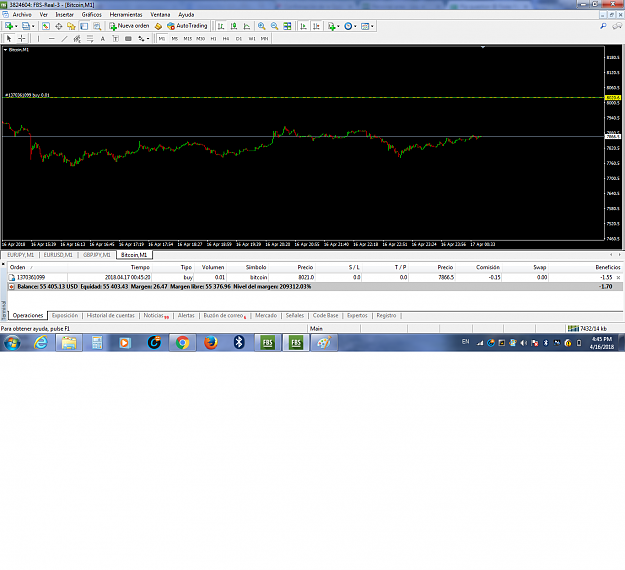The image size is (625, 570).
Task: Select the Fibonacci retracement tool
Action: [x=90, y=39]
